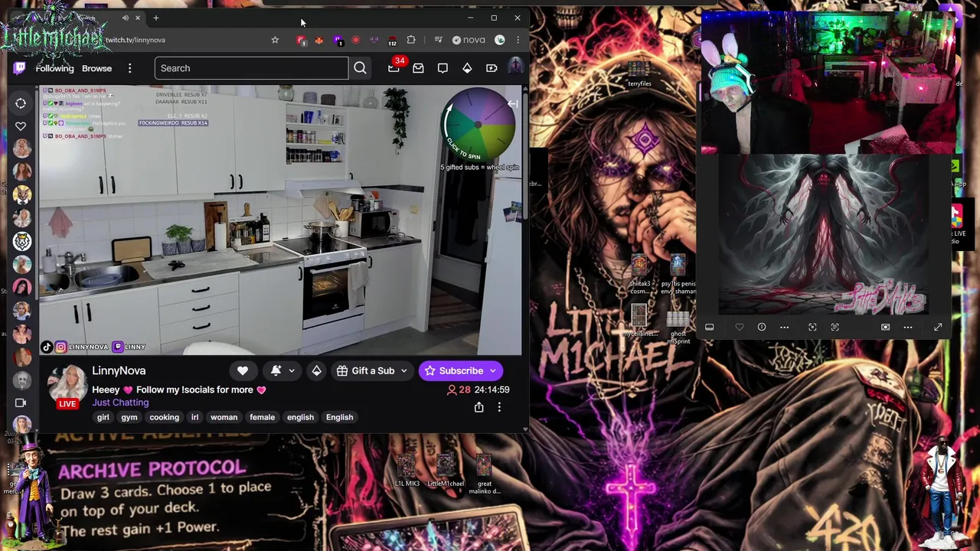Select the girl tag
Screen dimensions: 980x551
point(103,417)
